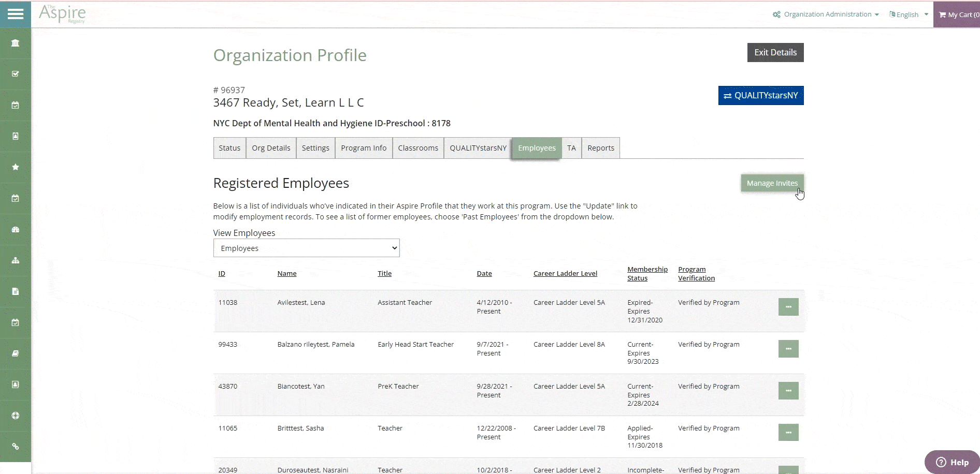Click the institution building sidebar icon
The image size is (980, 474).
[16, 43]
